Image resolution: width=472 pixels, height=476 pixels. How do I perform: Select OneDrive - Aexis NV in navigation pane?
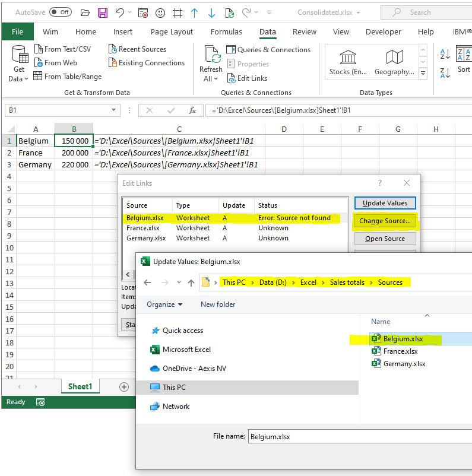(x=188, y=368)
